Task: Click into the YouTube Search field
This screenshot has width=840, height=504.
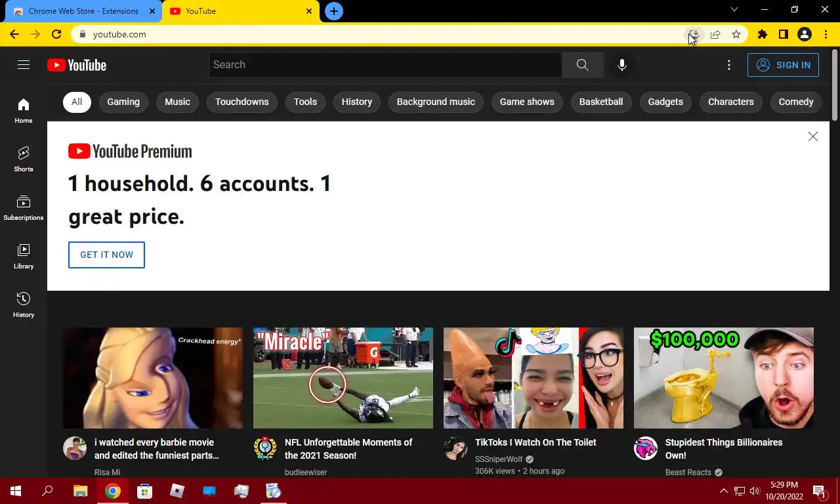Action: (385, 64)
